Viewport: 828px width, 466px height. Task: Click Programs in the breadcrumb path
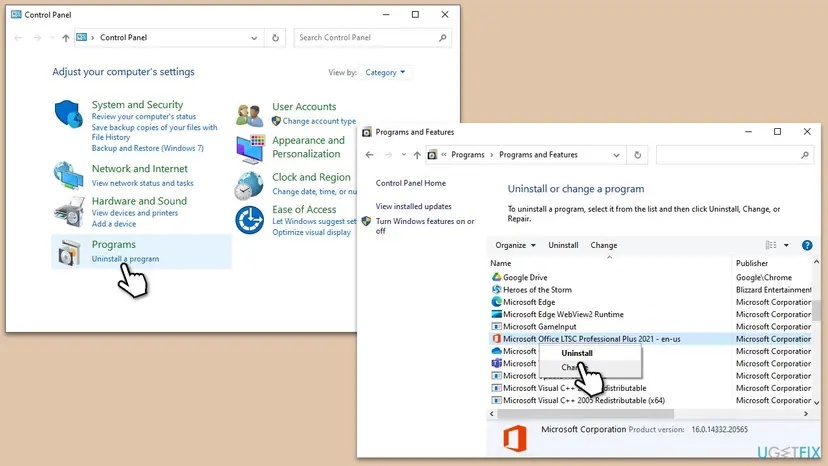pyautogui.click(x=467, y=155)
